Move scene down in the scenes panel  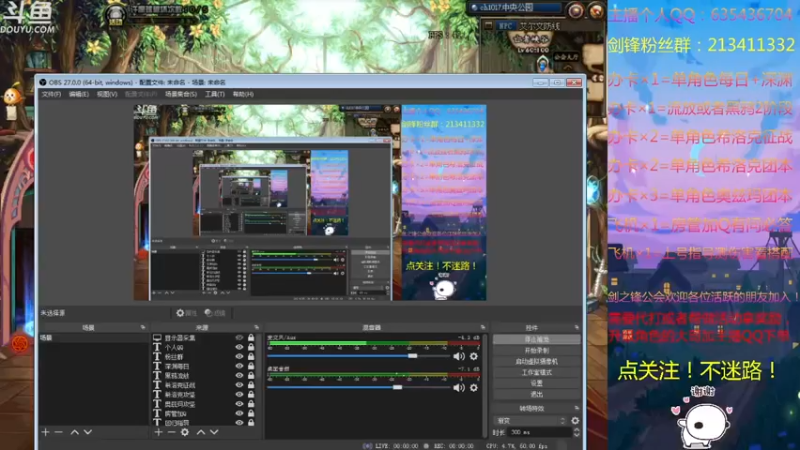click(x=88, y=432)
